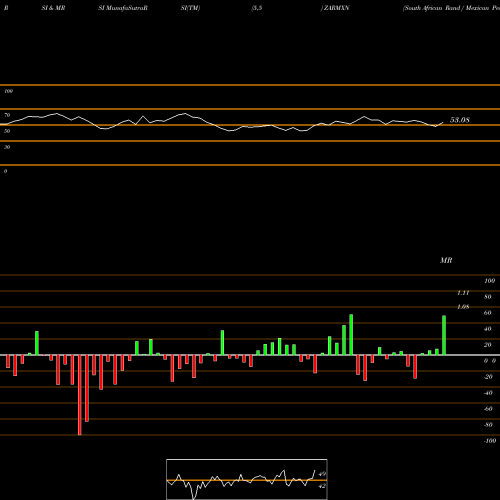The height and width of the screenshot is (500, 500).
Task: Click the RSI current value 53.08
Action: tap(460, 120)
